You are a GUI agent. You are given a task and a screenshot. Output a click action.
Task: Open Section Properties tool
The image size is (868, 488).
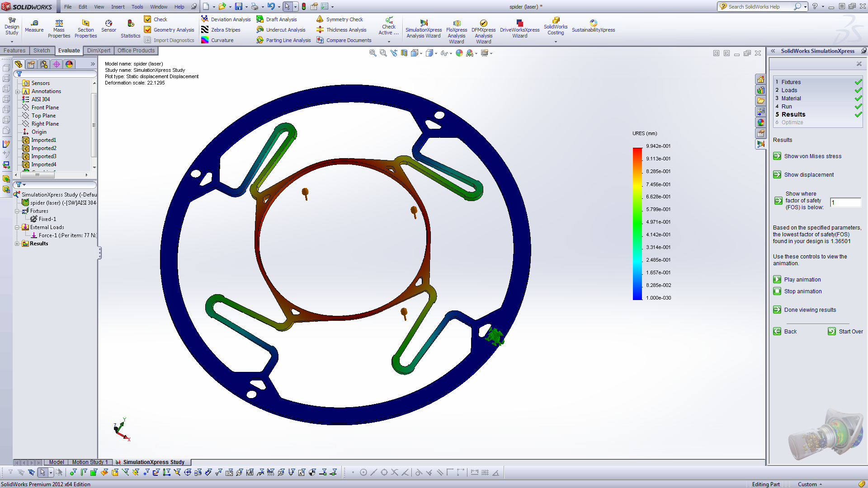85,29
